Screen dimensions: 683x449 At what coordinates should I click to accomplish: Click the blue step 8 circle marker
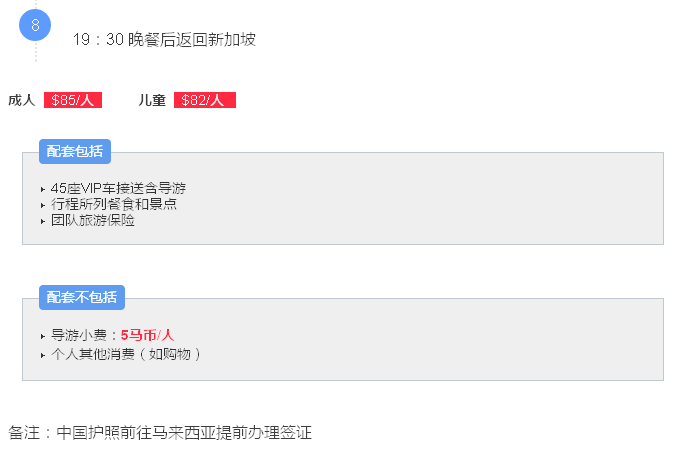[x=35, y=25]
